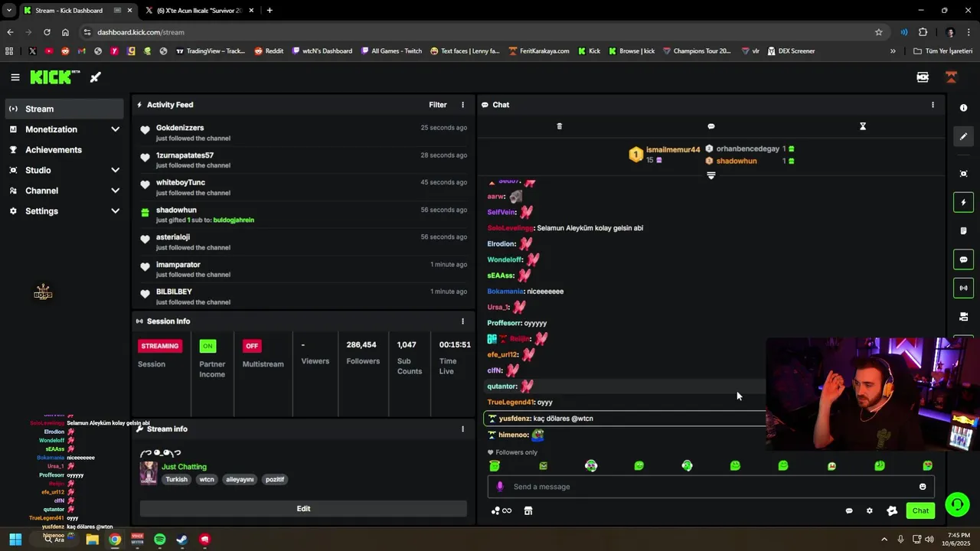Click the focus frame icon in the right sidebar
Viewport: 980px width, 551px height.
coord(964,174)
